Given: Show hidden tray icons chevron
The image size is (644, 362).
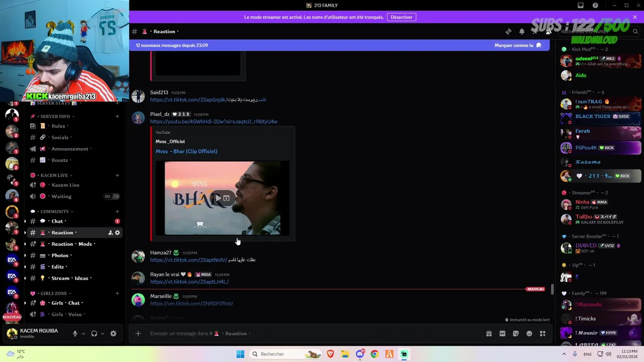Looking at the screenshot, I should click(563, 354).
